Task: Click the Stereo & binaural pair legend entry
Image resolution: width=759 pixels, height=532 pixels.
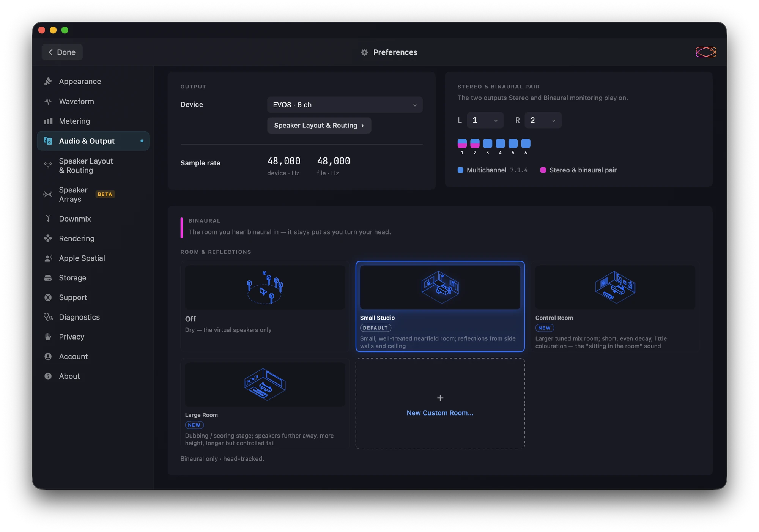Action: [x=578, y=170]
